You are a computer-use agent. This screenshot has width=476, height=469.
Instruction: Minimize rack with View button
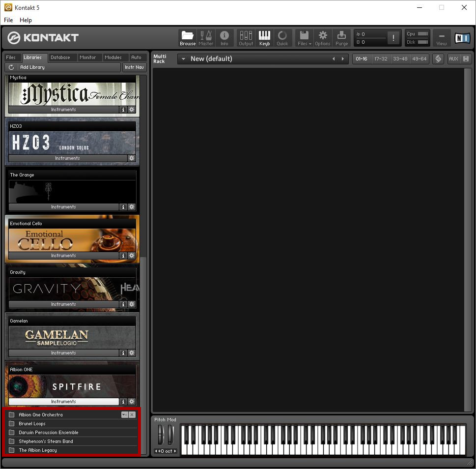tap(442, 38)
